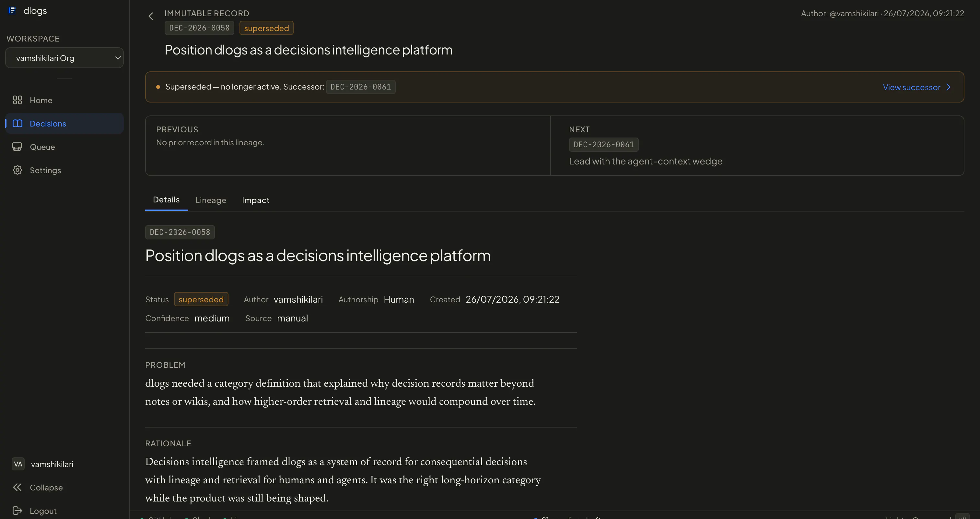Screen dimensions: 980x519
Task: Switch to the Details tab
Action: pyautogui.click(x=166, y=200)
